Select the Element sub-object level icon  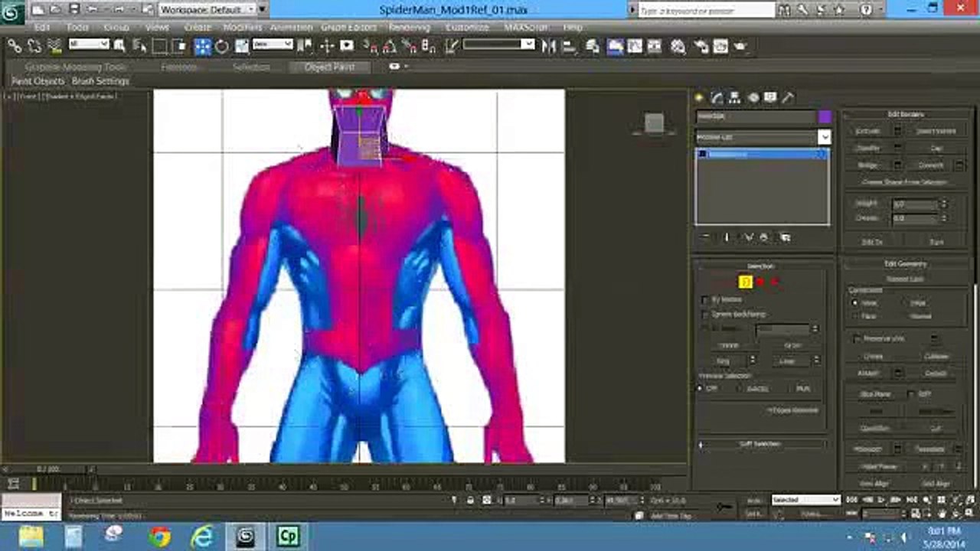774,282
